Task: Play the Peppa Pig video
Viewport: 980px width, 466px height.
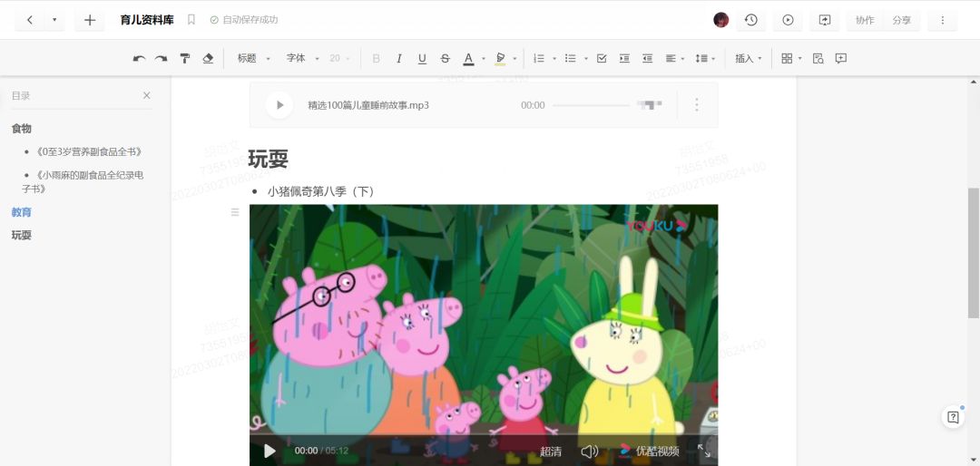Action: [x=269, y=451]
